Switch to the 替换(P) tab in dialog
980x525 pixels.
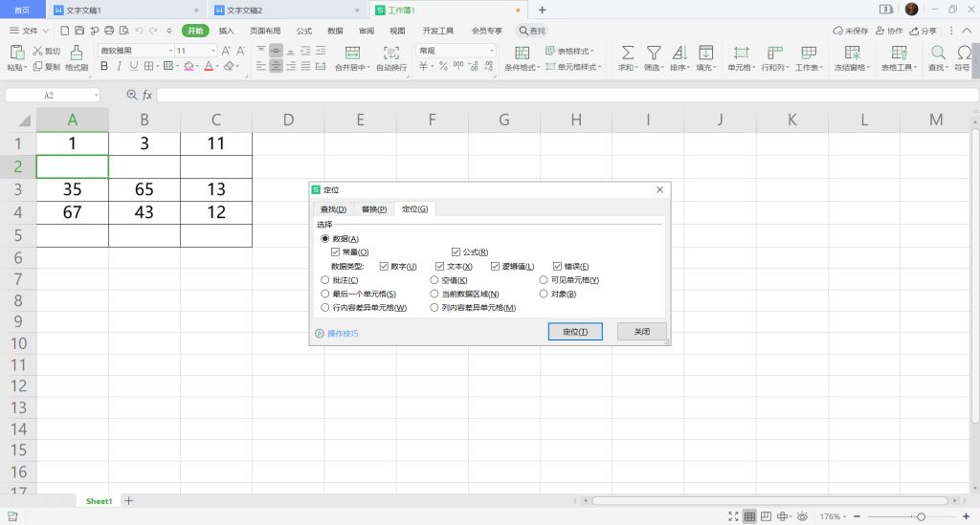pos(374,209)
